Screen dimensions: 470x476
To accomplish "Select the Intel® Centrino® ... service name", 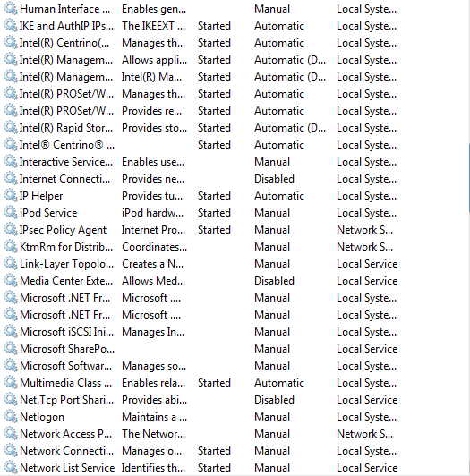I will (67, 145).
